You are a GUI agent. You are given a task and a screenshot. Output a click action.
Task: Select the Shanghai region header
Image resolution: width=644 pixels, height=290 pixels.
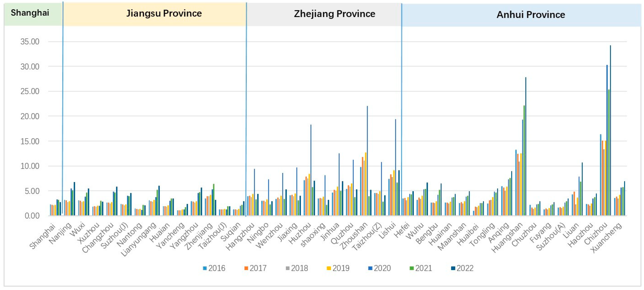coord(30,13)
